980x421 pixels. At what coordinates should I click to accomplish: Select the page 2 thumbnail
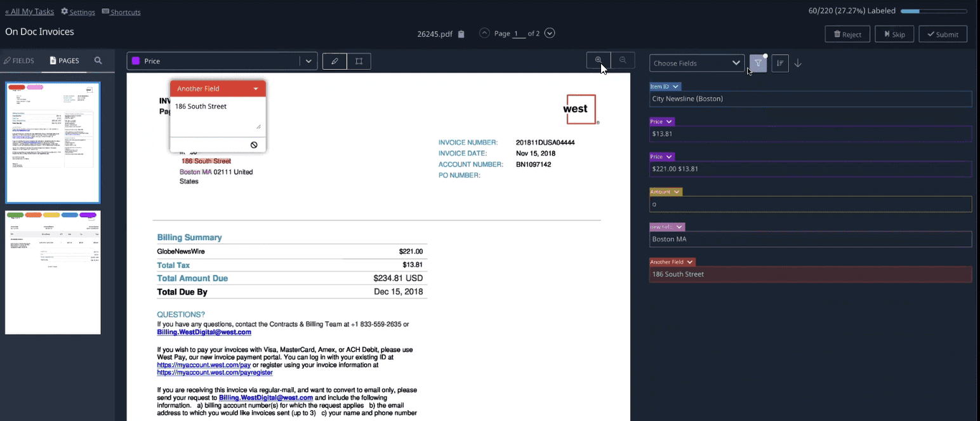click(x=53, y=272)
